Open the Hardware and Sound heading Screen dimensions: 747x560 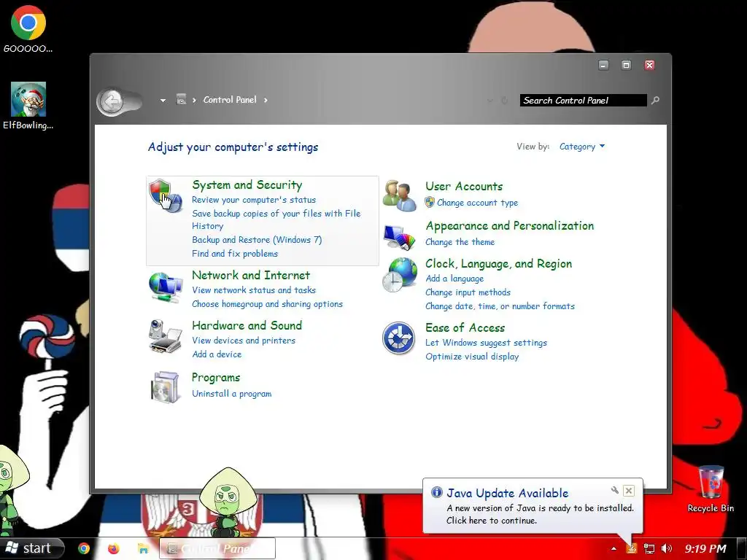(x=247, y=325)
